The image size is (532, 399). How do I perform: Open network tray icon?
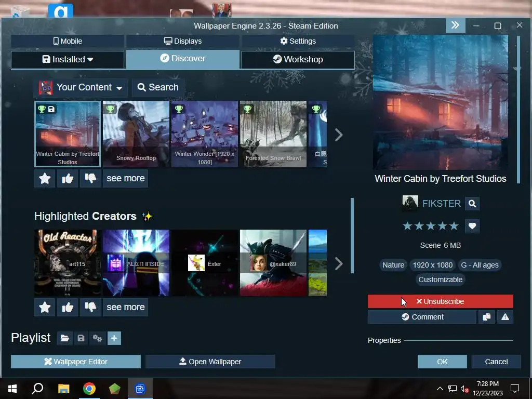(x=453, y=389)
